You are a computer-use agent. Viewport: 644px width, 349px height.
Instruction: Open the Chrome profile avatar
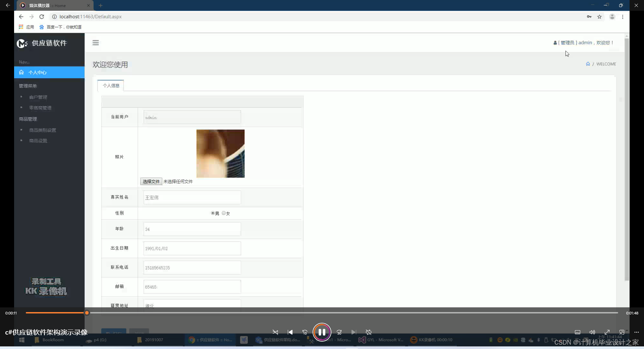(612, 17)
